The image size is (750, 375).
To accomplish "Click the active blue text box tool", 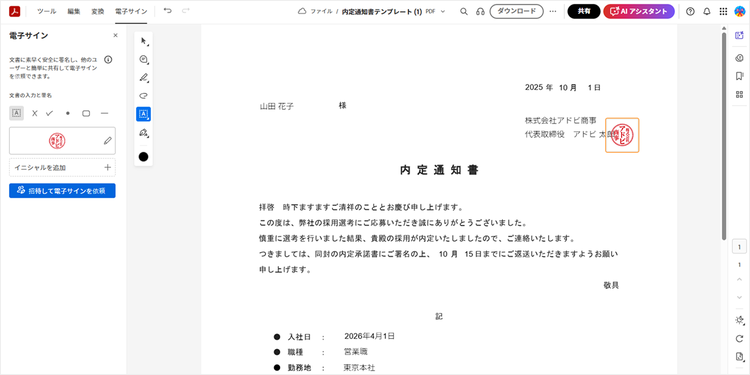I will (x=143, y=114).
